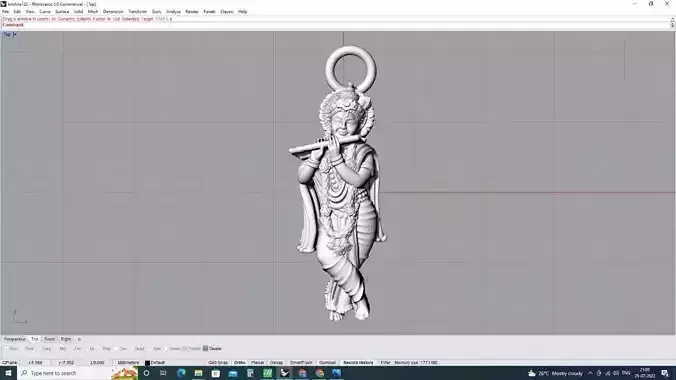Toggle Grid Snap in status bar

point(218,363)
